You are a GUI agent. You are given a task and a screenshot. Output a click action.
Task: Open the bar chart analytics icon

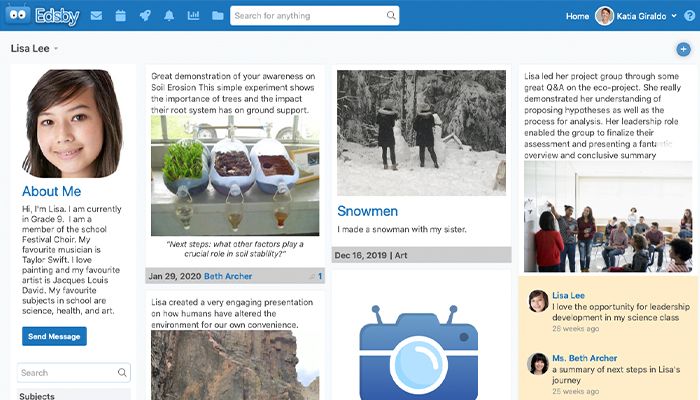(x=193, y=16)
